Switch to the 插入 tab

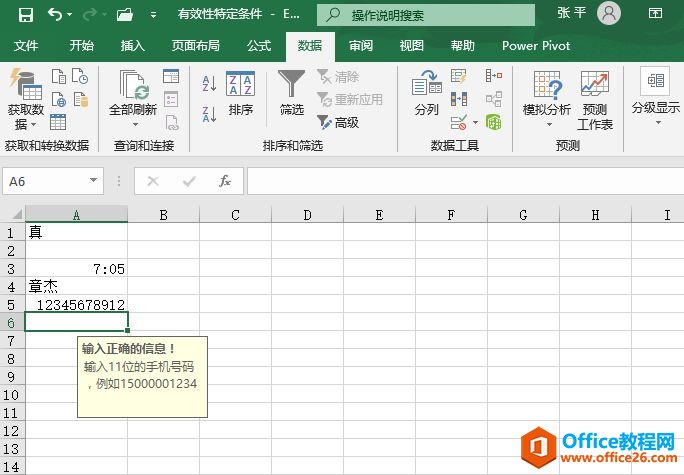click(133, 46)
